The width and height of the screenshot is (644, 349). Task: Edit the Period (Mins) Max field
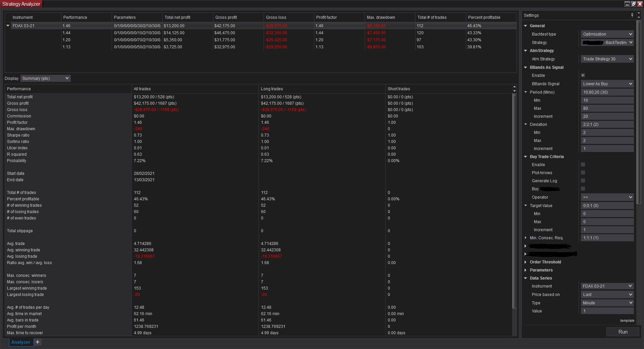click(607, 108)
